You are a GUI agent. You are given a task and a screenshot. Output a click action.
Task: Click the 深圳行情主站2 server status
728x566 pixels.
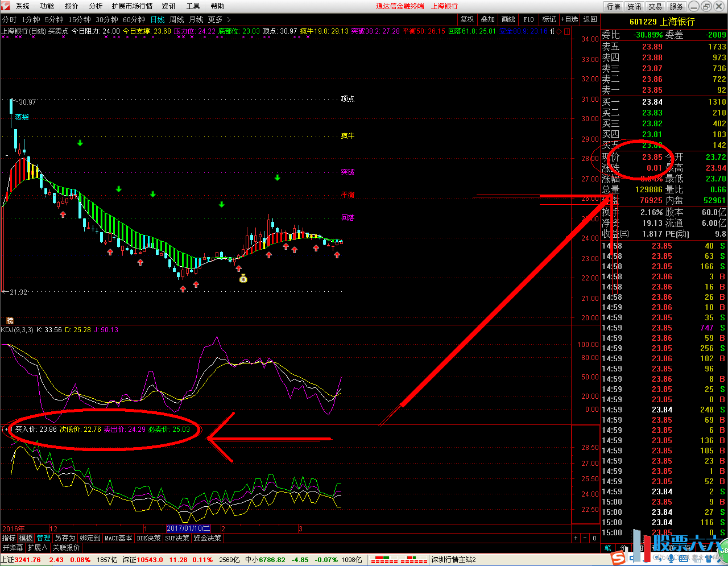pos(453,560)
